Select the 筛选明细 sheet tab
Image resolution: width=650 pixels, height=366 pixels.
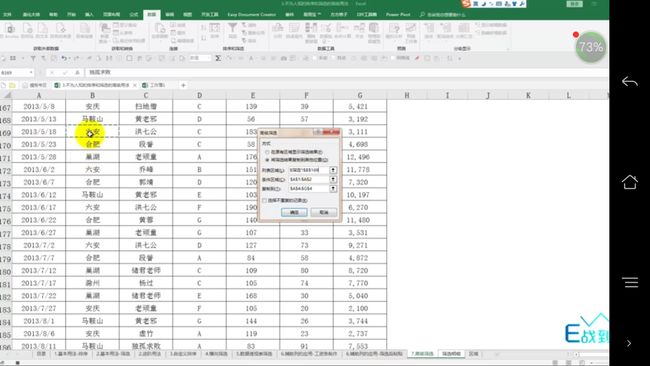tap(451, 354)
